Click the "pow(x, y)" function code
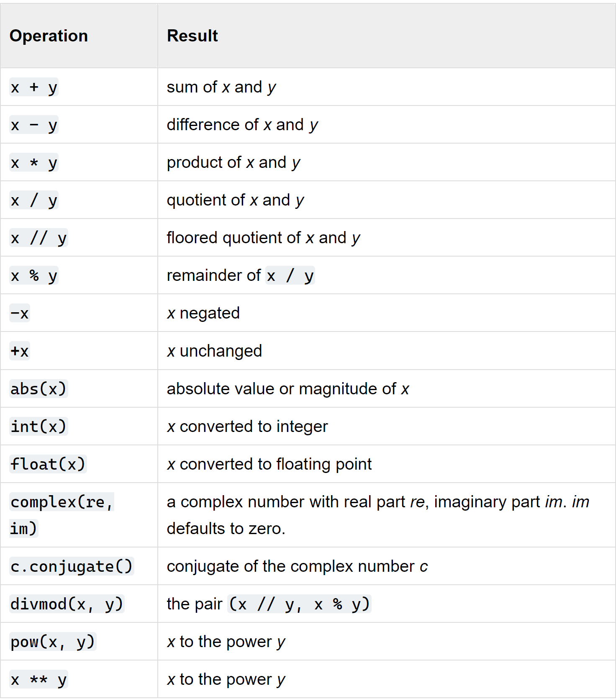Image resolution: width=616 pixels, height=699 pixels. (53, 642)
